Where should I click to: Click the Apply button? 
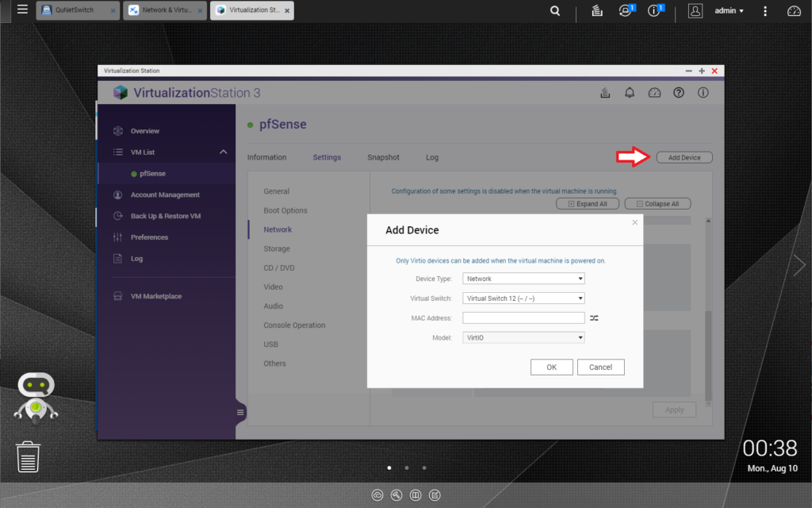point(674,410)
